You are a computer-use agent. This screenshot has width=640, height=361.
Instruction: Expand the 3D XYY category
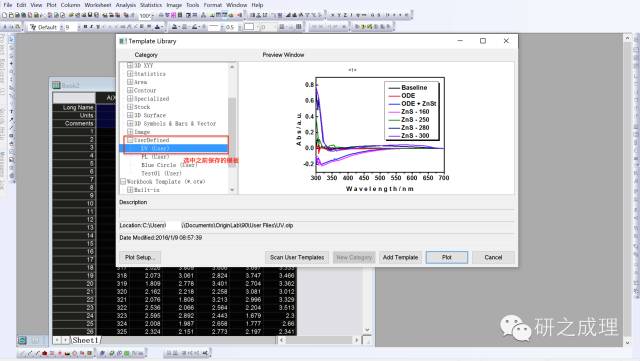click(x=130, y=65)
